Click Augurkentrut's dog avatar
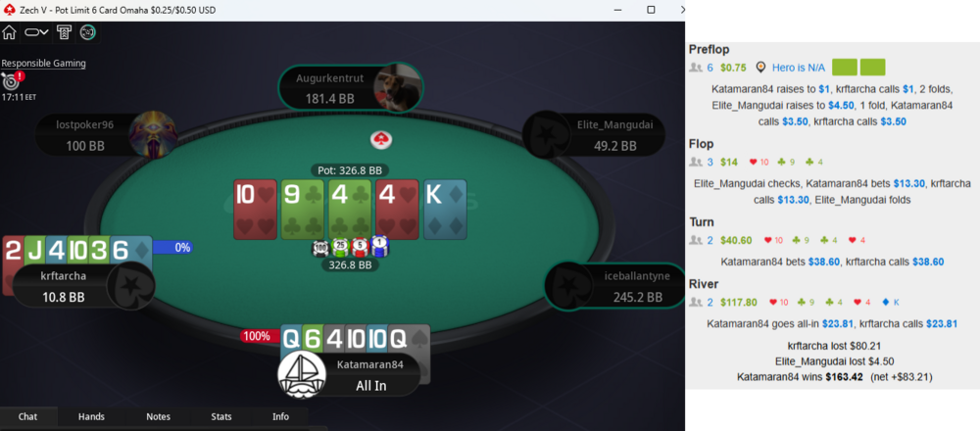 (x=396, y=88)
